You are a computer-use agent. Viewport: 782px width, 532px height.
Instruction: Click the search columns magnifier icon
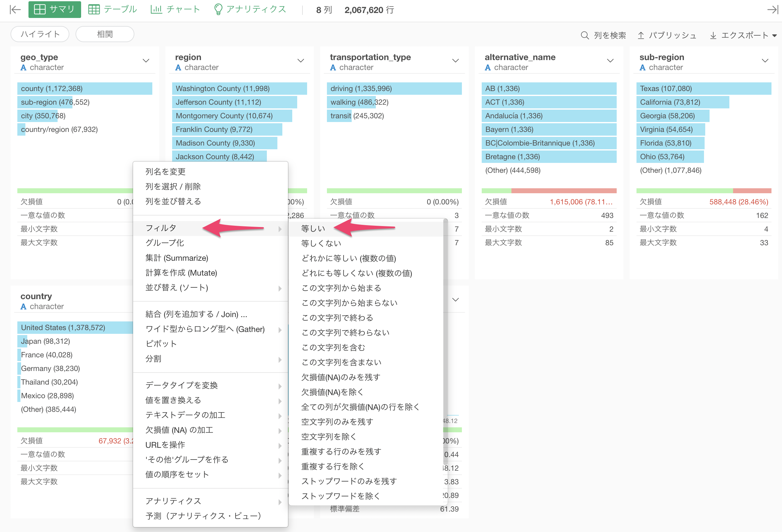coord(585,35)
